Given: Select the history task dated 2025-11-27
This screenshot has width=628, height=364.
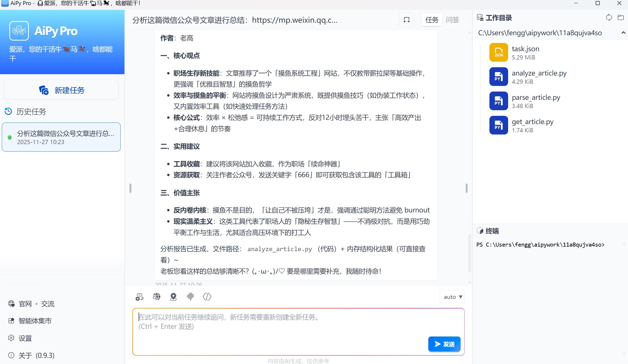Looking at the screenshot, I should [61, 137].
